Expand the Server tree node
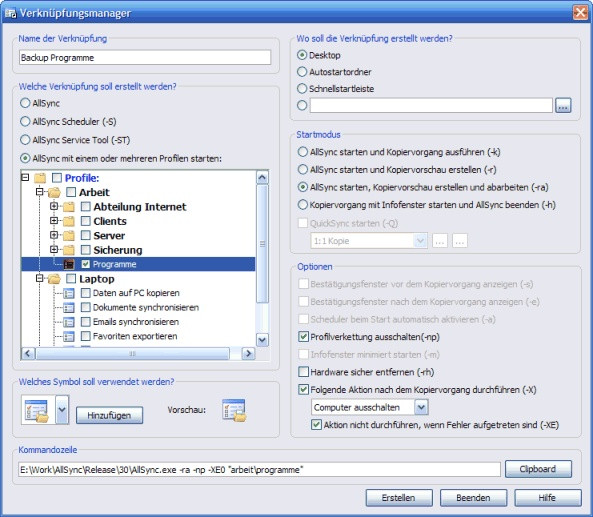 click(54, 235)
